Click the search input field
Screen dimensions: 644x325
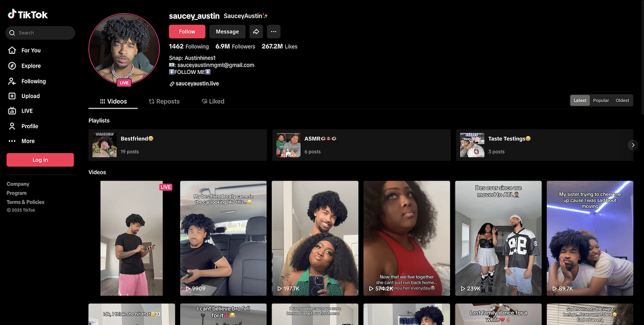point(44,33)
